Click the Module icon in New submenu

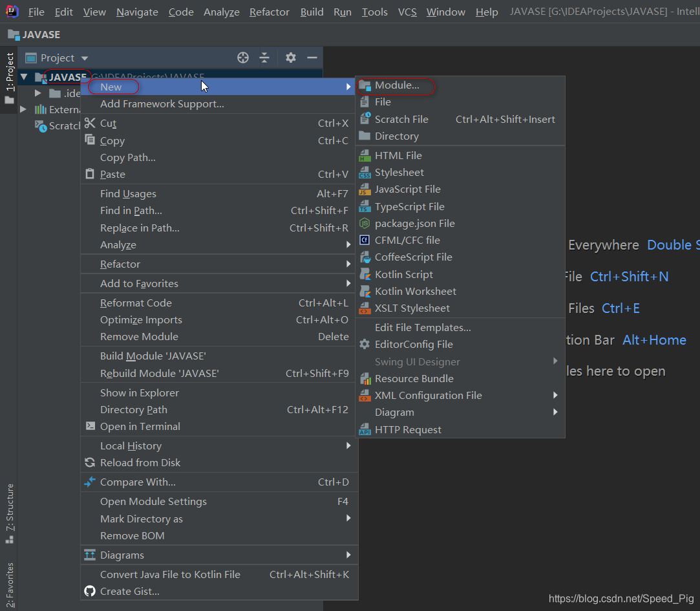[365, 85]
